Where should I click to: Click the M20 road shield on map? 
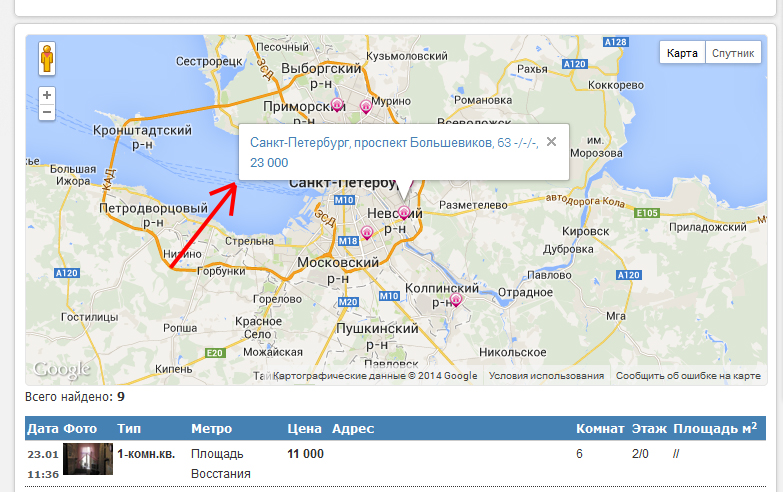click(x=348, y=302)
